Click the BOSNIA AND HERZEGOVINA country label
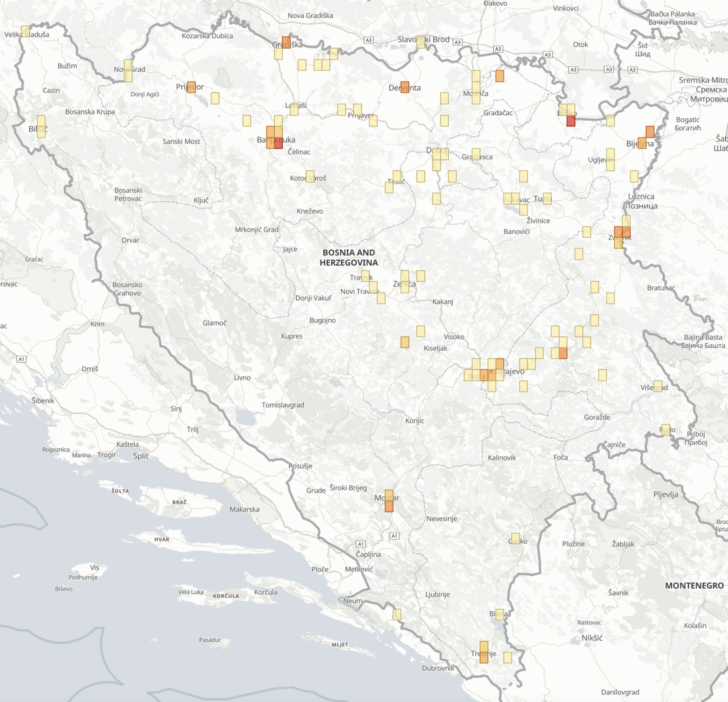The width and height of the screenshot is (728, 702). tap(349, 258)
